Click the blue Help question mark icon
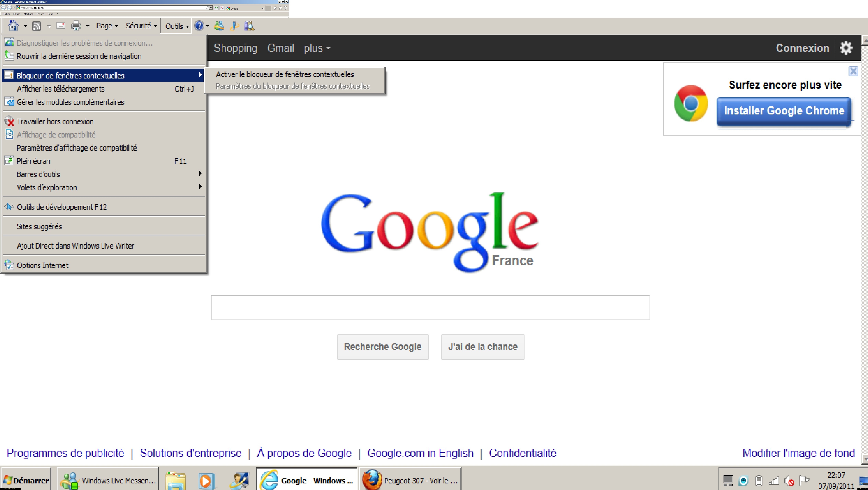 [199, 26]
